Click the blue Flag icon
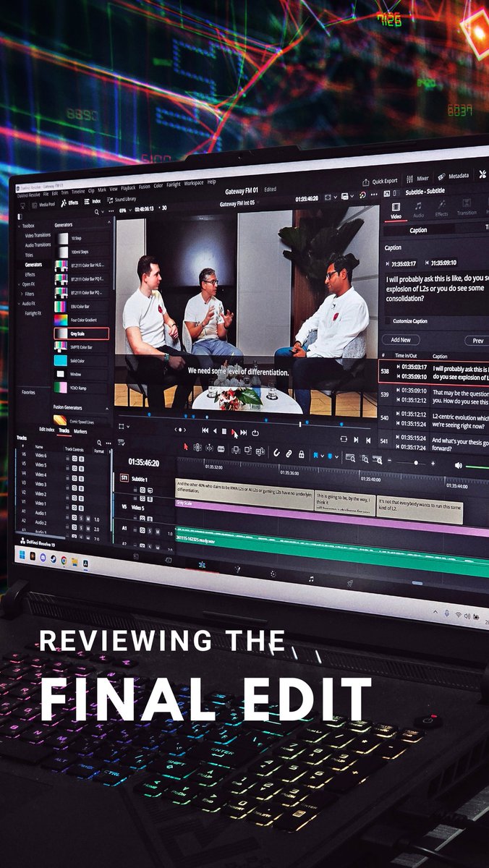Screen dimensions: 489x868 click(315, 456)
